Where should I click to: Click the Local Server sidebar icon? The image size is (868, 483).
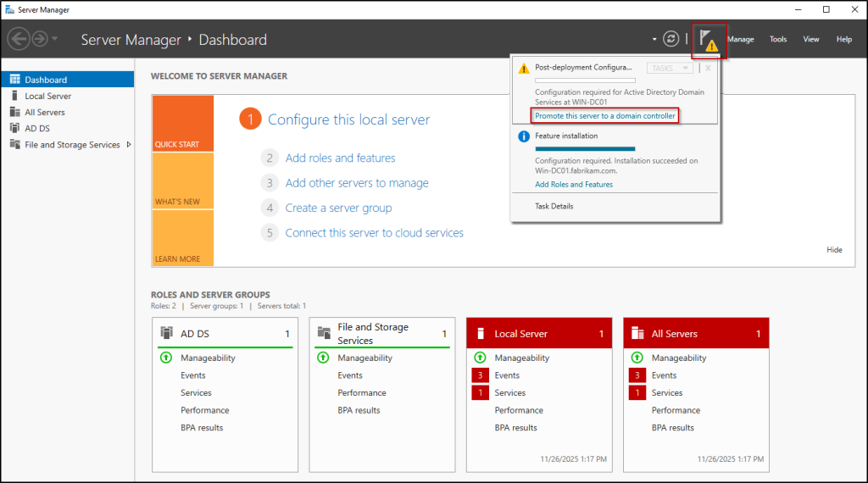coord(14,96)
